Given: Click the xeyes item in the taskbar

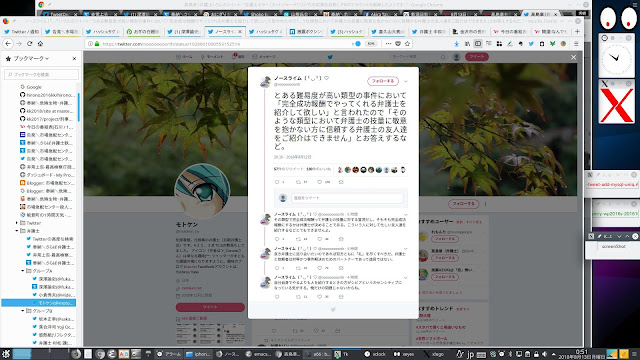Looking at the screenshot, I should 404,354.
